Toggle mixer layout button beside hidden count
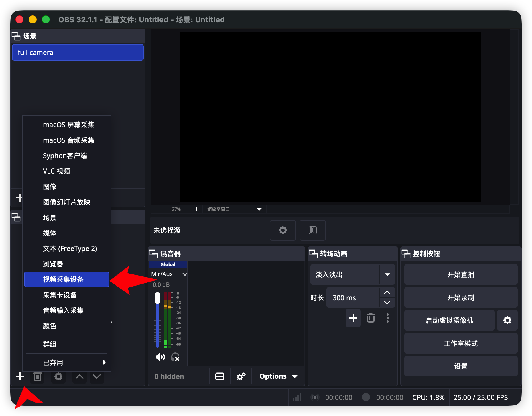 tap(220, 376)
